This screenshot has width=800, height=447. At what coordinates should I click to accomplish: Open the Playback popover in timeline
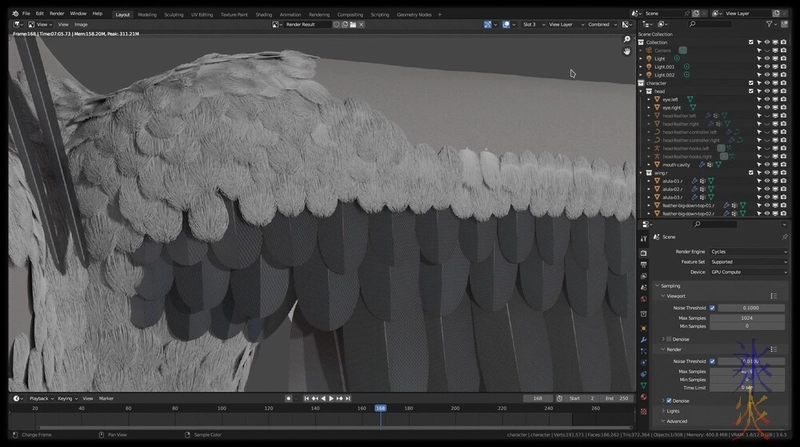(x=40, y=398)
